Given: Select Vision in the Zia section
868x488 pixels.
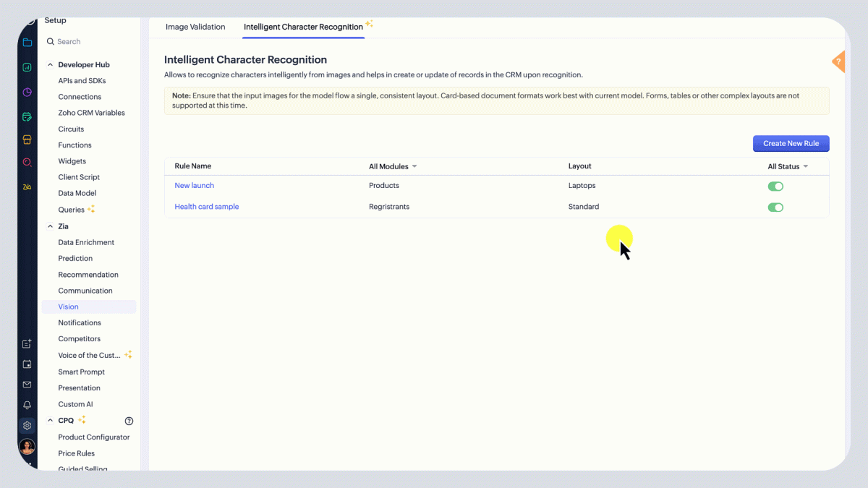Looking at the screenshot, I should click(x=68, y=307).
